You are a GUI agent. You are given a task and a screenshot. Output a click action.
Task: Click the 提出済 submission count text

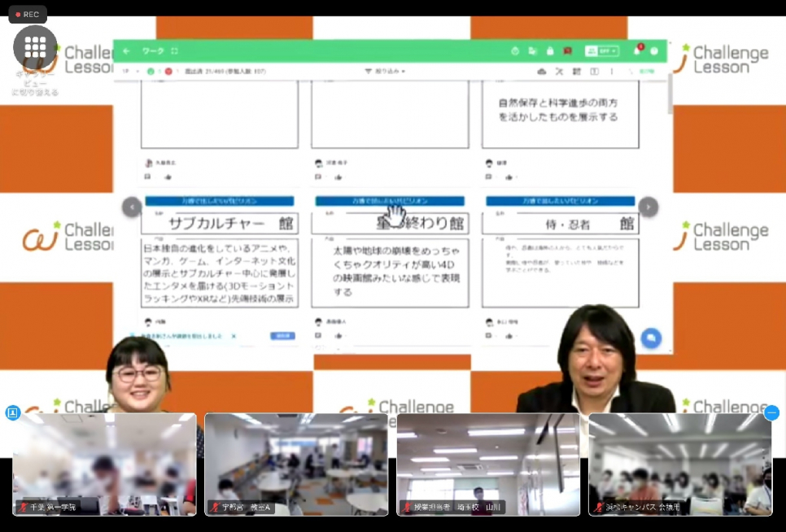[x=225, y=72]
